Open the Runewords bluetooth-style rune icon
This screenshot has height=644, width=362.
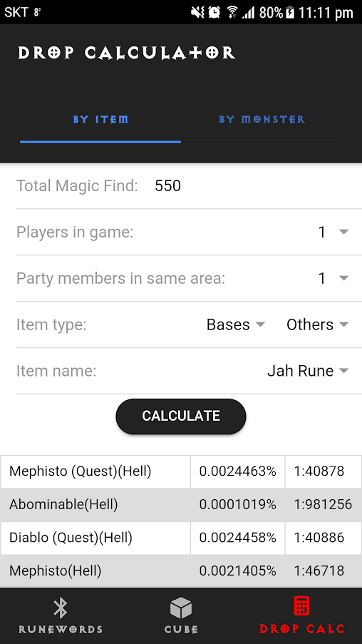61,608
